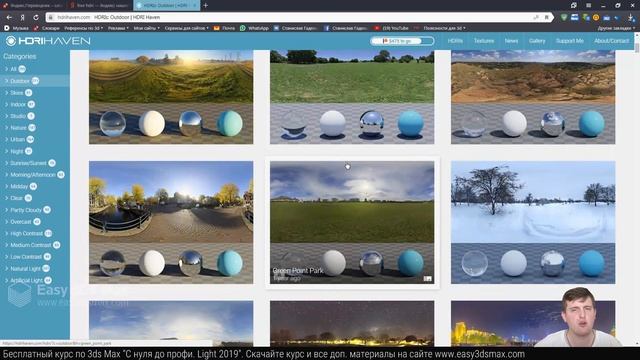Open the autumn canal HDRI thumbnail
Screen dimensions: 640x360
point(171,222)
